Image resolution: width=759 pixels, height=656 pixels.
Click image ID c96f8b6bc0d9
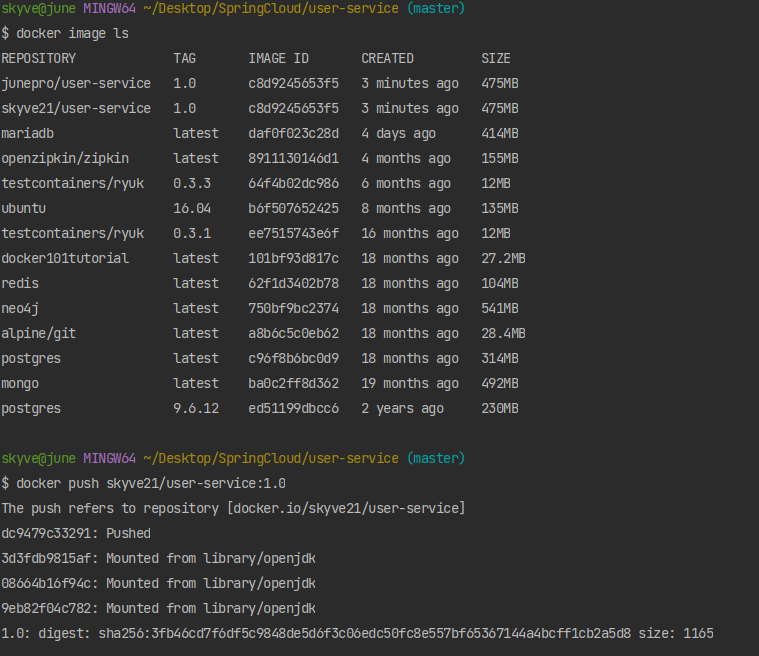pos(293,359)
